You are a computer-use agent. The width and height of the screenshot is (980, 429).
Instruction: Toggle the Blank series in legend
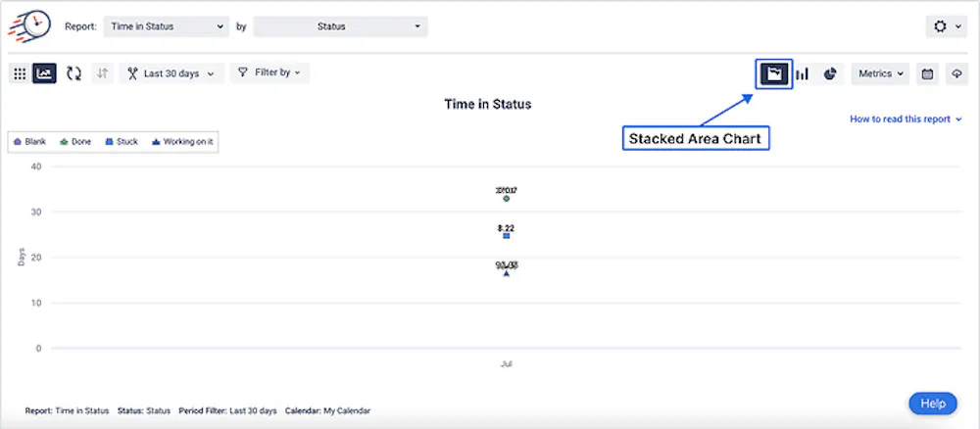coord(30,142)
